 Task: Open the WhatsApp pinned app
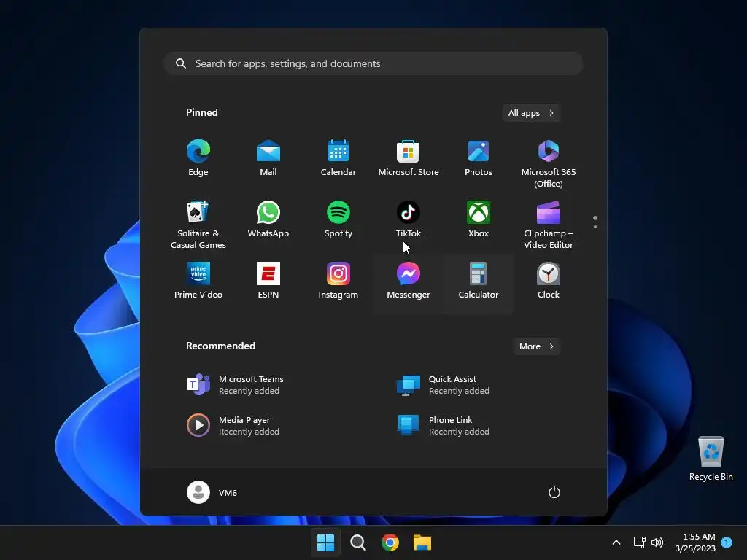click(x=268, y=219)
